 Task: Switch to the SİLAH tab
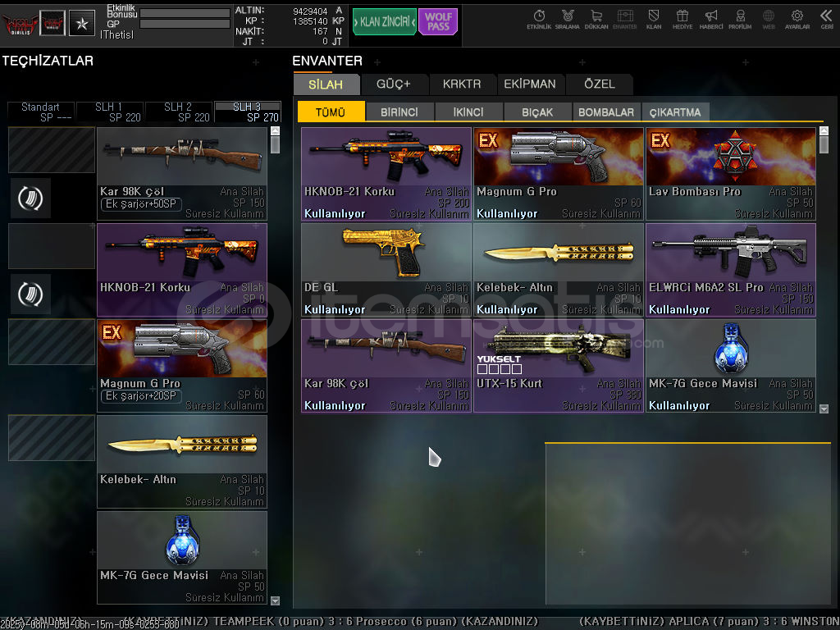[326, 84]
